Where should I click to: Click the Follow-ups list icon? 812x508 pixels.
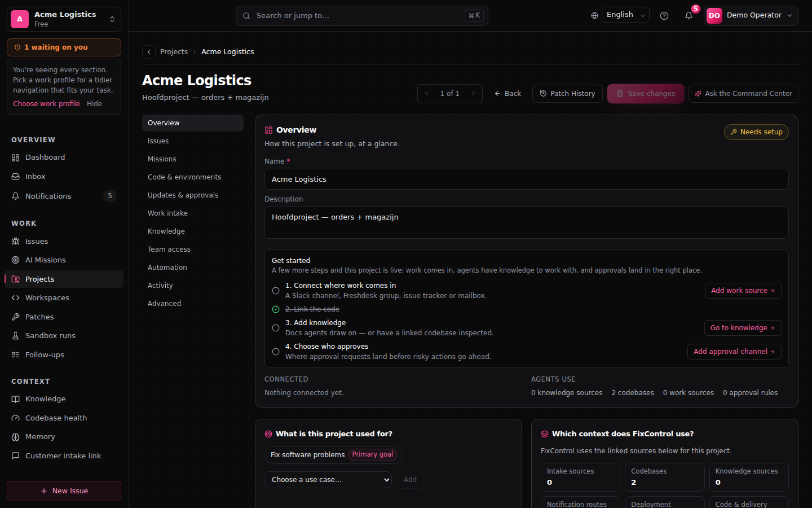pos(15,355)
